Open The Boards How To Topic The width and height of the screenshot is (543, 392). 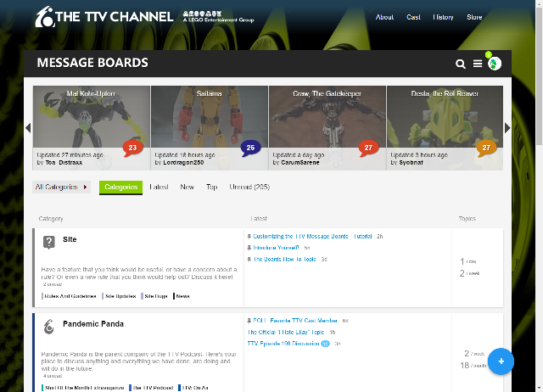(285, 260)
